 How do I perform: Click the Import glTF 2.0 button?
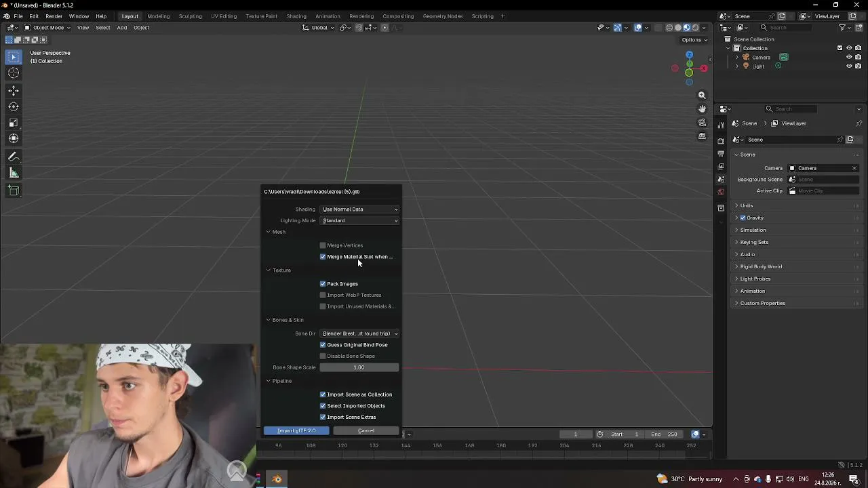[x=296, y=431]
